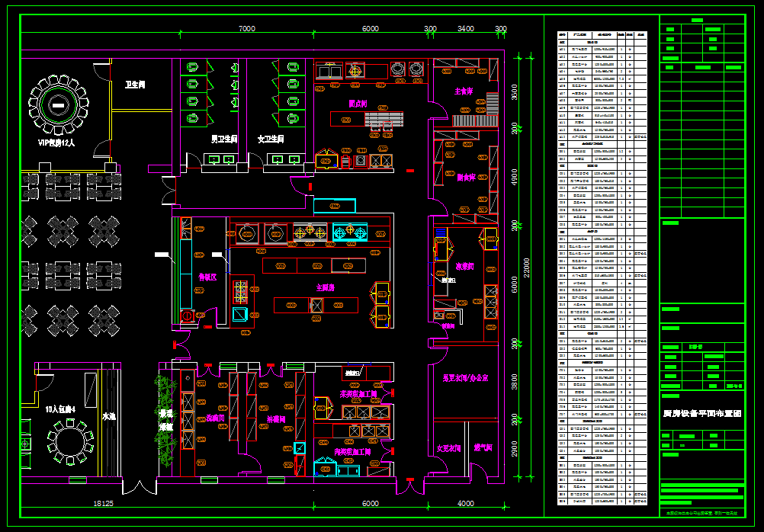Click the 女更衣间 changing room label

pos(449,449)
